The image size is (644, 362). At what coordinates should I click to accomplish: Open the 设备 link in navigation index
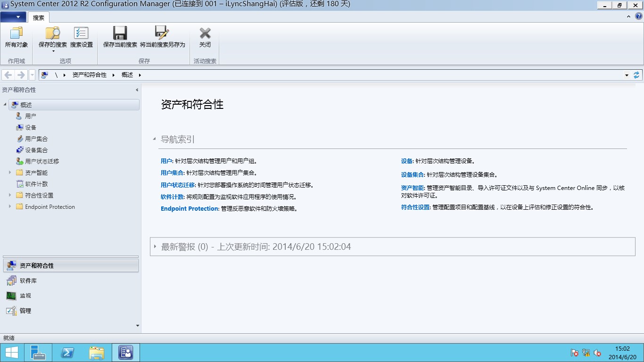407,161
